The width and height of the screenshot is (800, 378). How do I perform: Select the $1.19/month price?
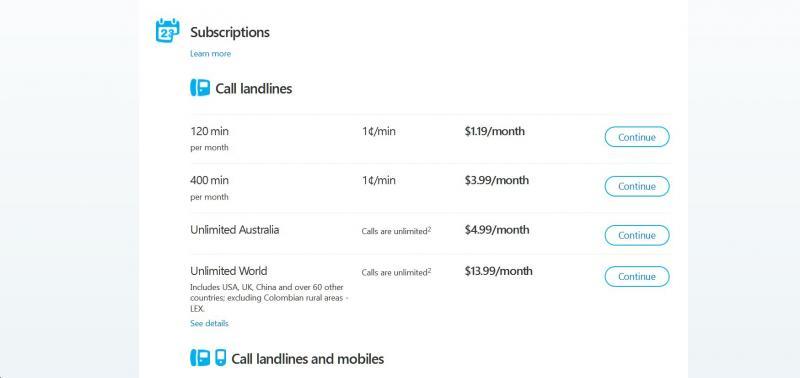coord(494,131)
